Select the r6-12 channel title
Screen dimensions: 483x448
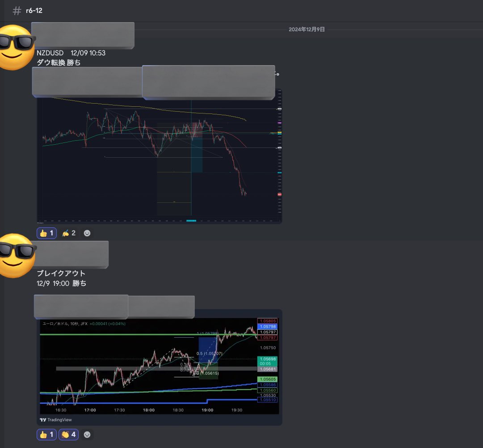point(34,11)
